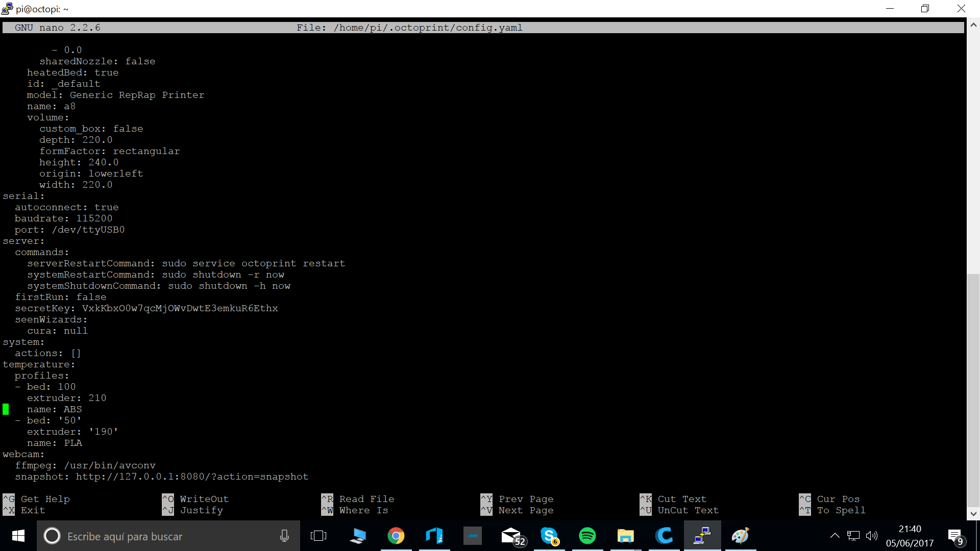This screenshot has height=551, width=980.
Task: Open Google Chrome from the taskbar
Action: (396, 536)
